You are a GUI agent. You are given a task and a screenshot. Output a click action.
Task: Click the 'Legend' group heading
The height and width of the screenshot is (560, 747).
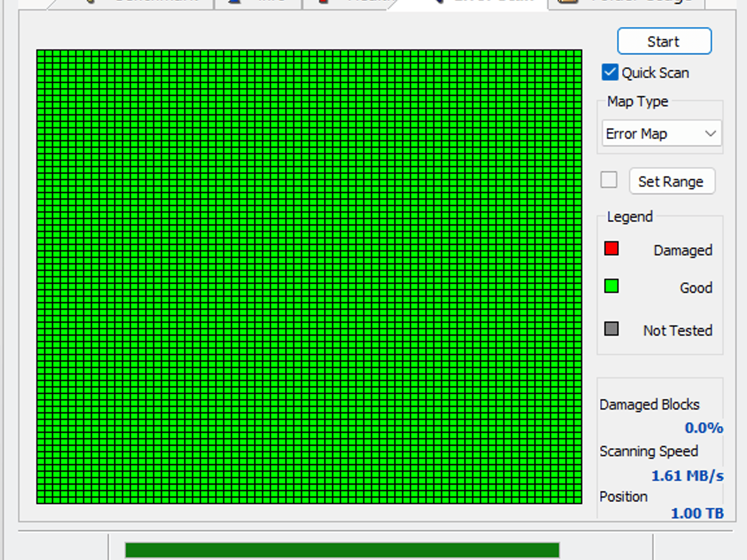630,217
